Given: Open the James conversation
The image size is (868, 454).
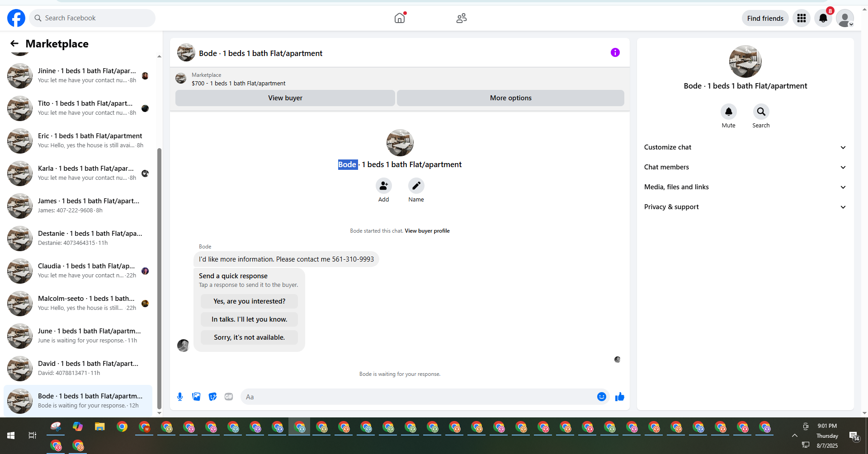Looking at the screenshot, I should 78,206.
